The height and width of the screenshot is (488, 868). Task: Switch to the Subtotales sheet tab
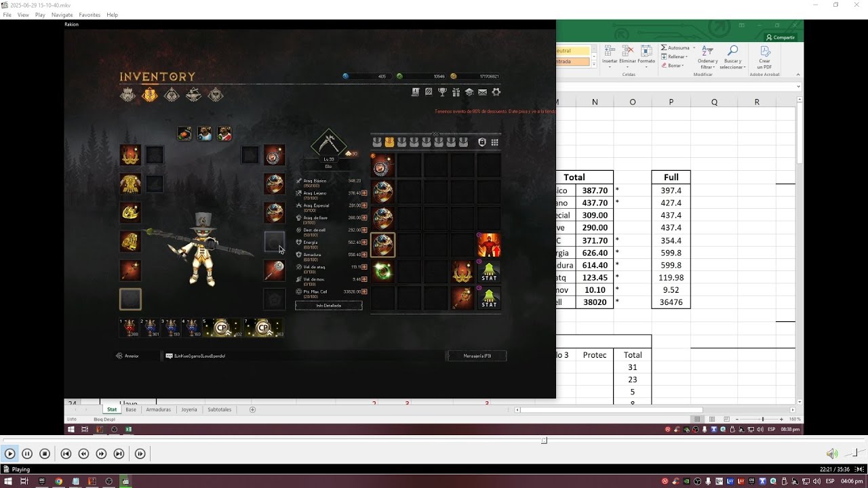click(220, 409)
